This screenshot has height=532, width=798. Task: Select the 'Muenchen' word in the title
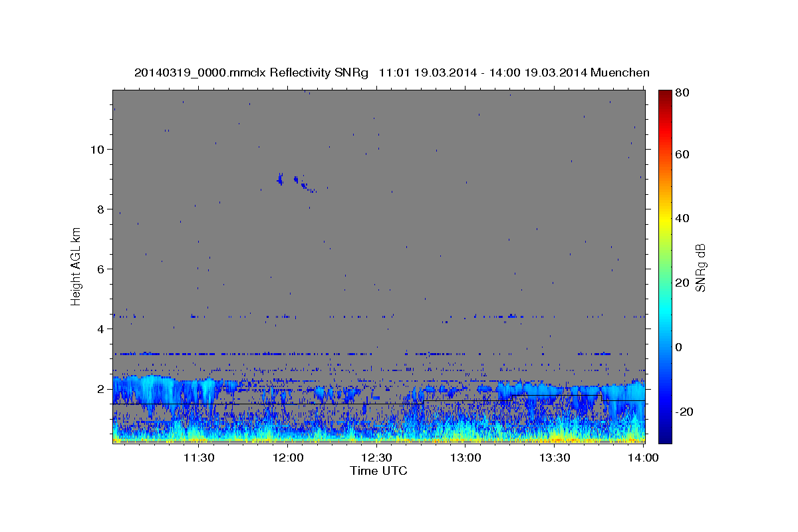tap(619, 72)
